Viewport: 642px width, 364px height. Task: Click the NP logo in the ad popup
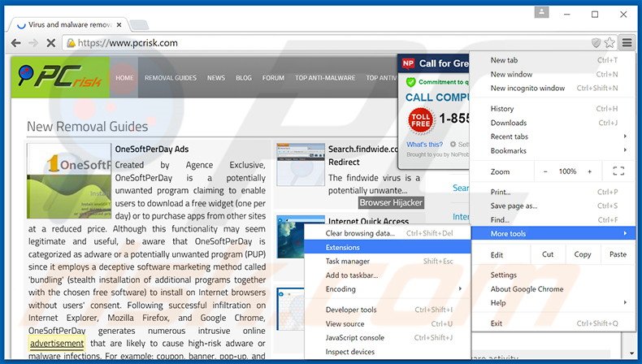tap(408, 63)
